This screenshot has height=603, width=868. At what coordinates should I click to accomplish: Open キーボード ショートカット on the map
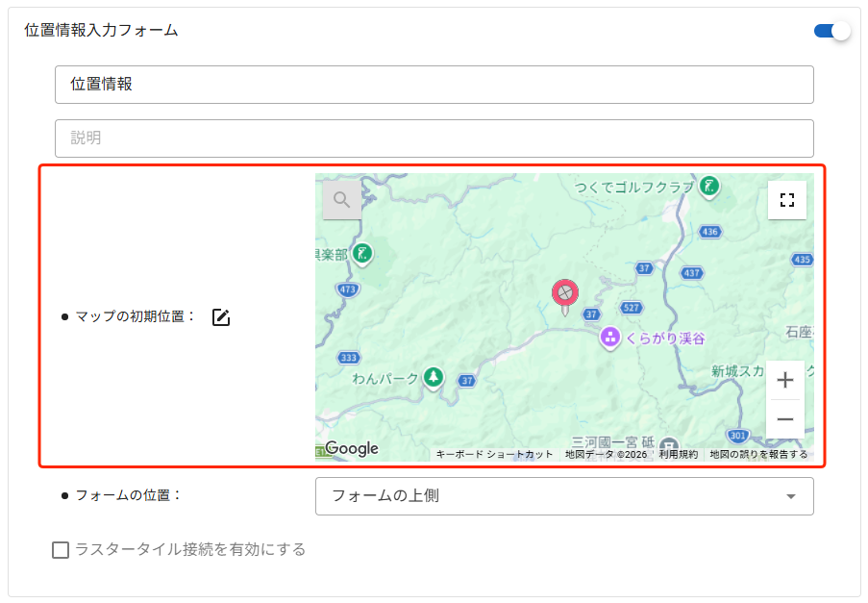click(x=494, y=455)
